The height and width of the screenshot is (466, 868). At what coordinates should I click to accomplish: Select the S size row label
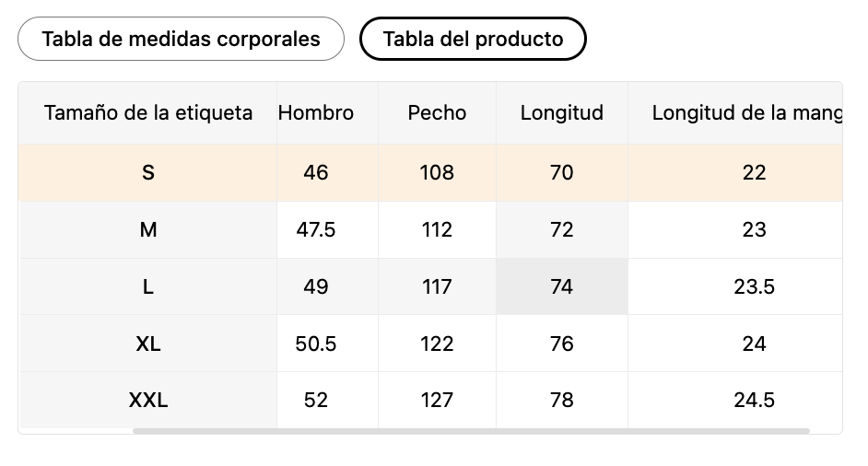point(148,172)
